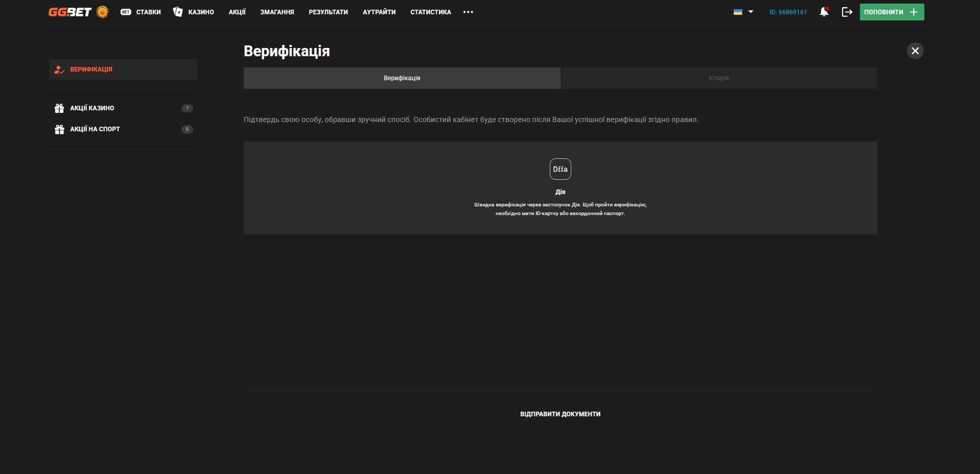
Task: Navigate to Змагання page
Action: 277,12
